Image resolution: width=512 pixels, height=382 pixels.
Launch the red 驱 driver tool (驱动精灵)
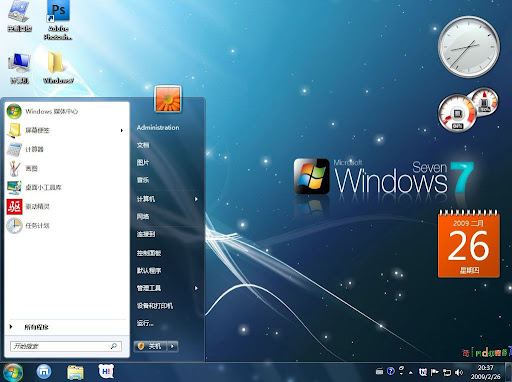(67, 207)
